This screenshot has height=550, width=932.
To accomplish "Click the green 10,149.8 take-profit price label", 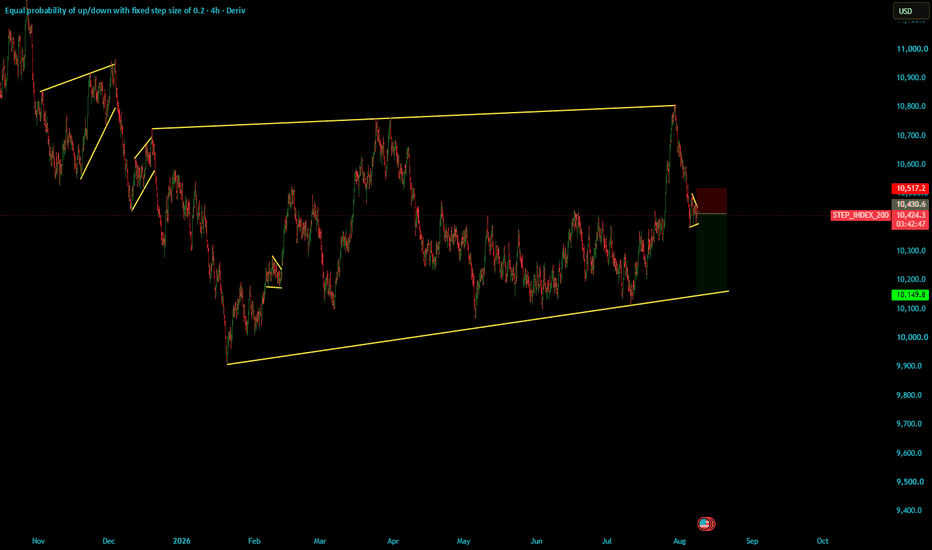I will [x=910, y=295].
